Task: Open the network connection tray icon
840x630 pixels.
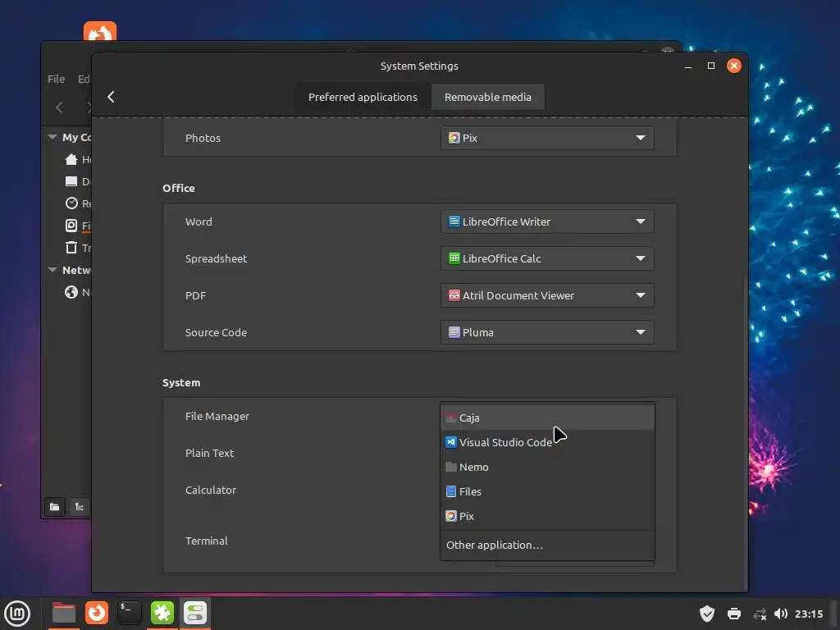Action: [x=760, y=614]
